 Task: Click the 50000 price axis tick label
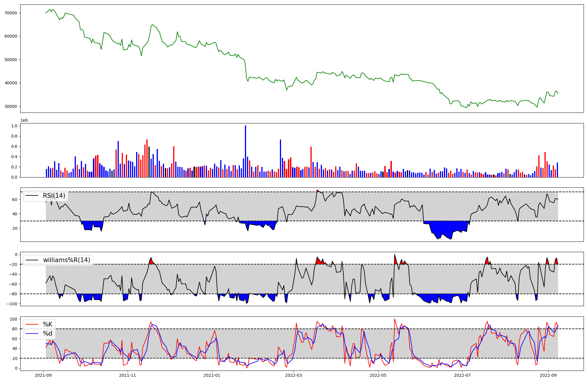point(11,60)
